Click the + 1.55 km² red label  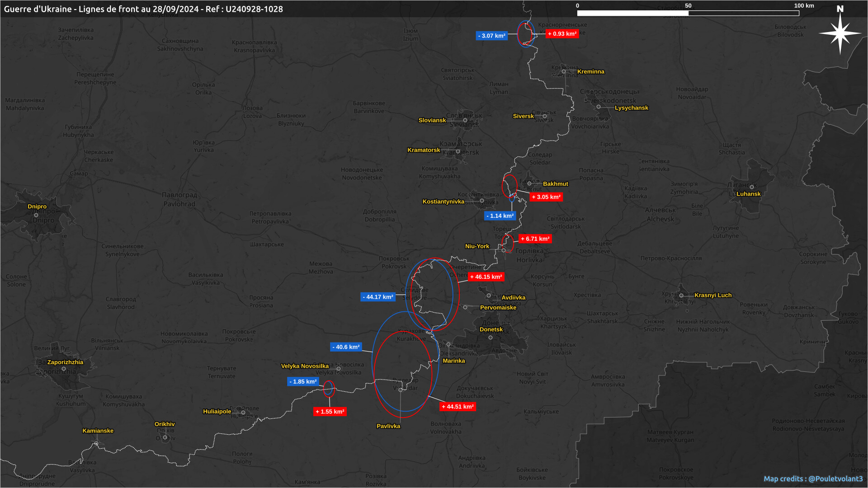330,412
